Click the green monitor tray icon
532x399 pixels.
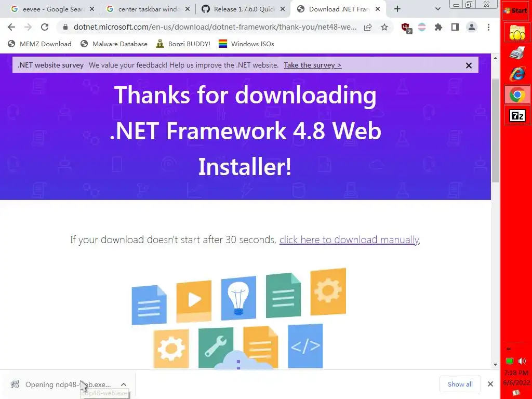[x=510, y=361]
